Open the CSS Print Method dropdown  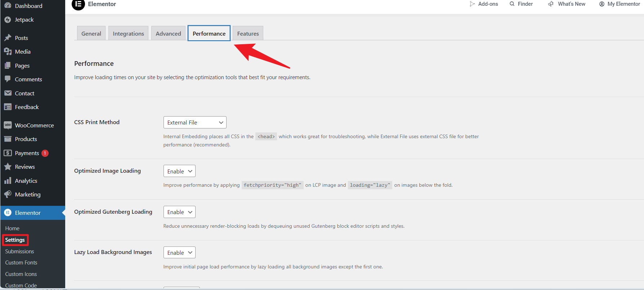point(195,122)
